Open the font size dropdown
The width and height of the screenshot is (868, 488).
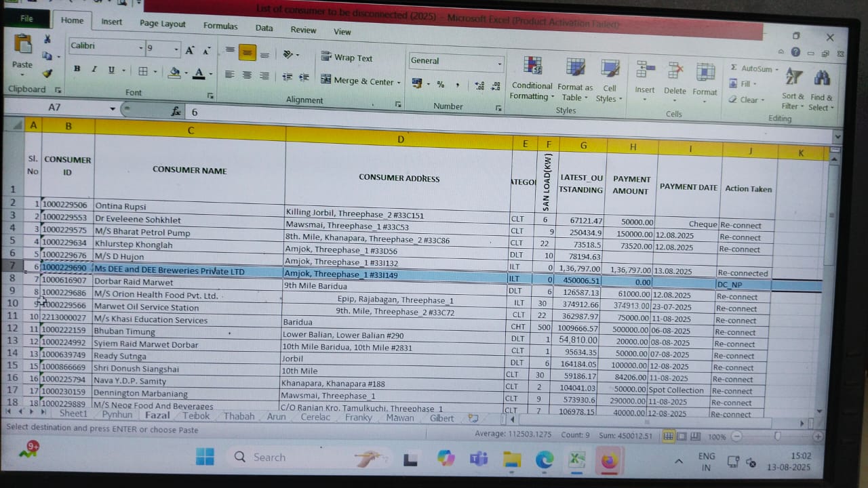click(176, 49)
